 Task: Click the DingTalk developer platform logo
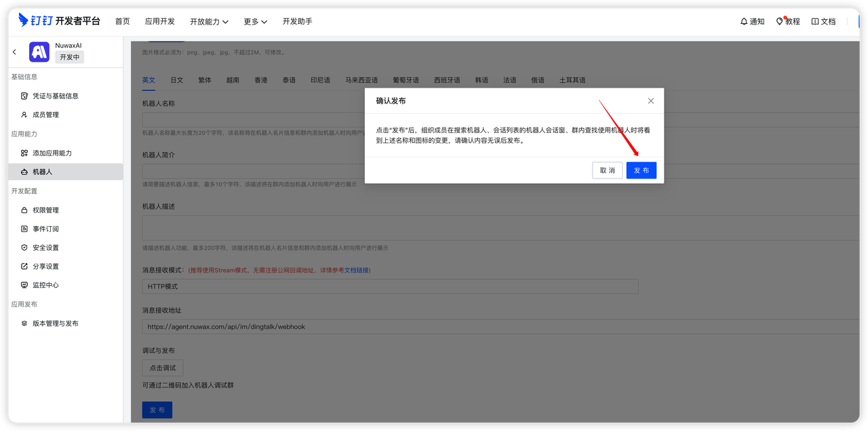[x=60, y=21]
